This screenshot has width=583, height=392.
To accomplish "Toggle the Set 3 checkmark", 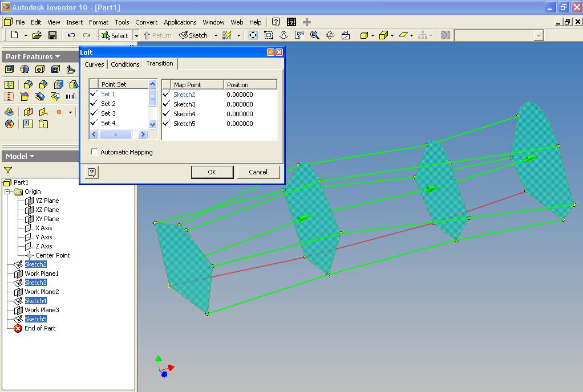I will pyautogui.click(x=94, y=113).
